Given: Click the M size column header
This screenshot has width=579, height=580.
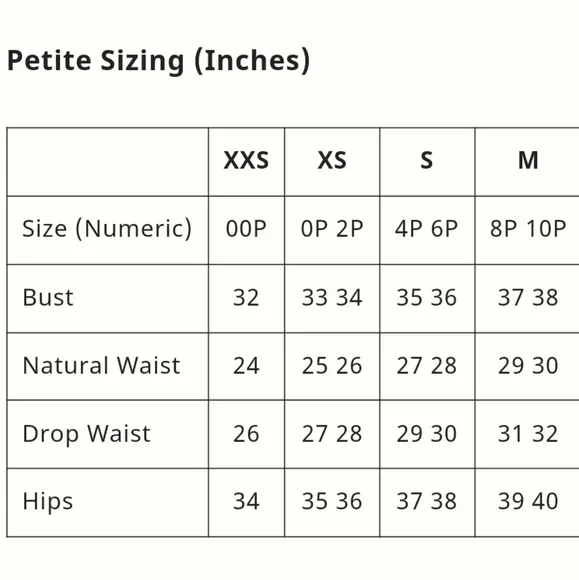Looking at the screenshot, I should [528, 161].
